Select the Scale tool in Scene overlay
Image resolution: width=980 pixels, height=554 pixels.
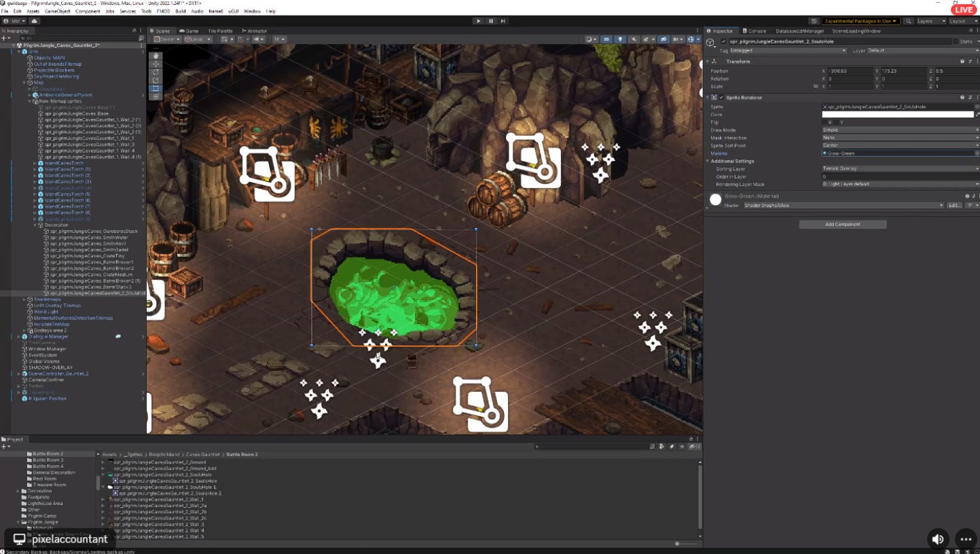[x=156, y=80]
